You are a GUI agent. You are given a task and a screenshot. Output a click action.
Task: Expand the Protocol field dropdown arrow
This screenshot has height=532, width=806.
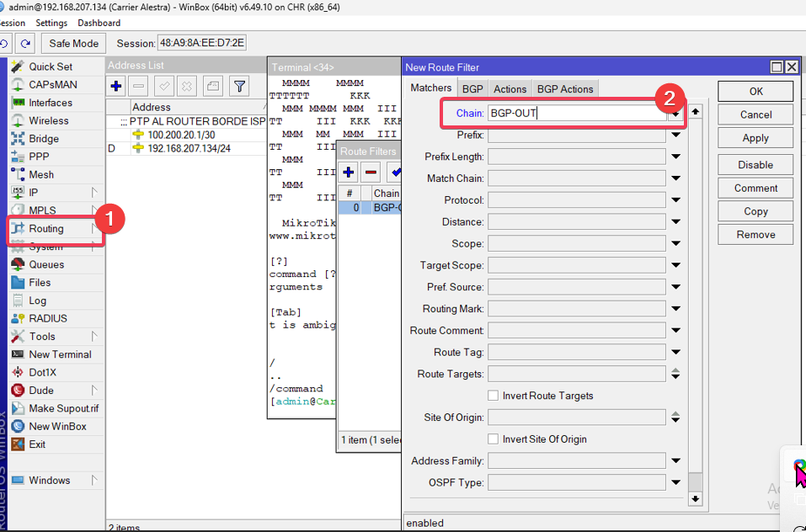(x=675, y=200)
